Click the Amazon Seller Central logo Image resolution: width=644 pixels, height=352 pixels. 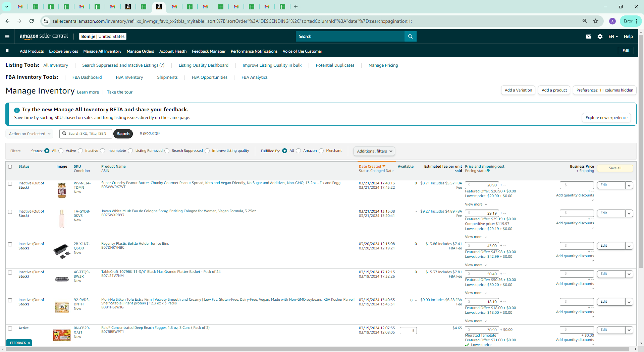click(44, 36)
